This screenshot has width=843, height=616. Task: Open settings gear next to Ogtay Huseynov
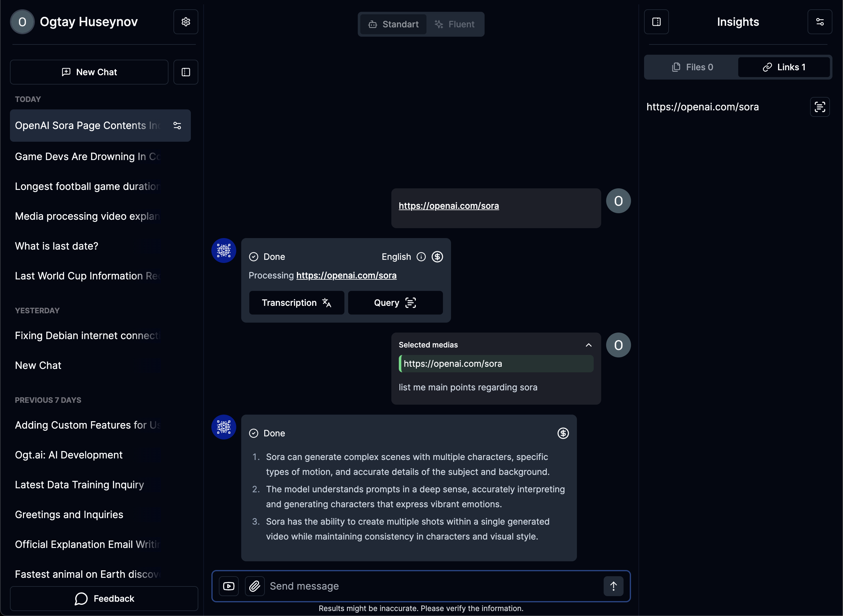click(186, 22)
